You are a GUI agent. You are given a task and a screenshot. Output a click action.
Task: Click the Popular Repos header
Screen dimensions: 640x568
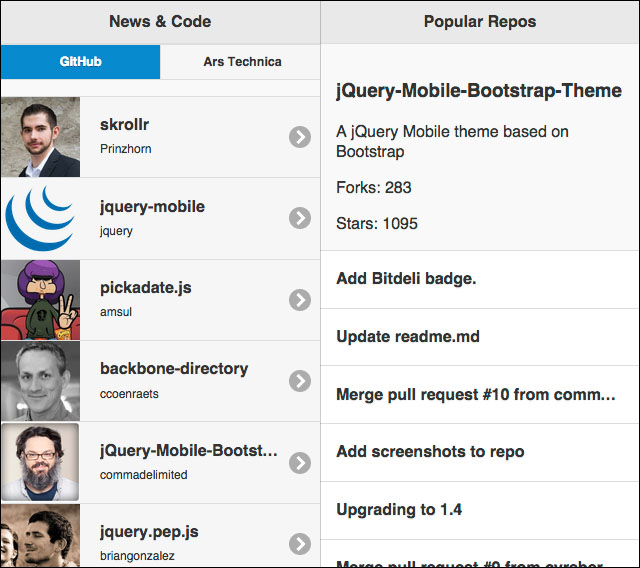(x=480, y=22)
